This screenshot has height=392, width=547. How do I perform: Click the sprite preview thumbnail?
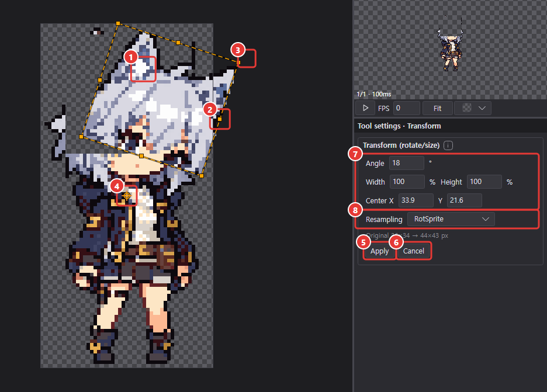click(451, 44)
